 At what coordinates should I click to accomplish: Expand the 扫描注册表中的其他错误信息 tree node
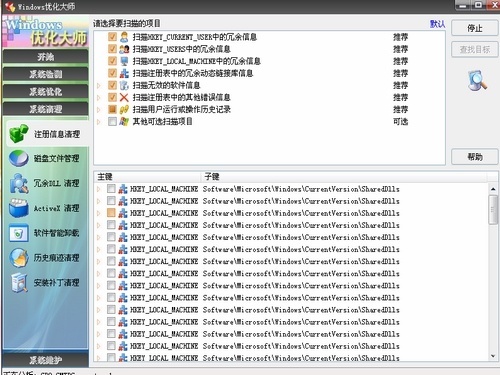tap(99, 98)
